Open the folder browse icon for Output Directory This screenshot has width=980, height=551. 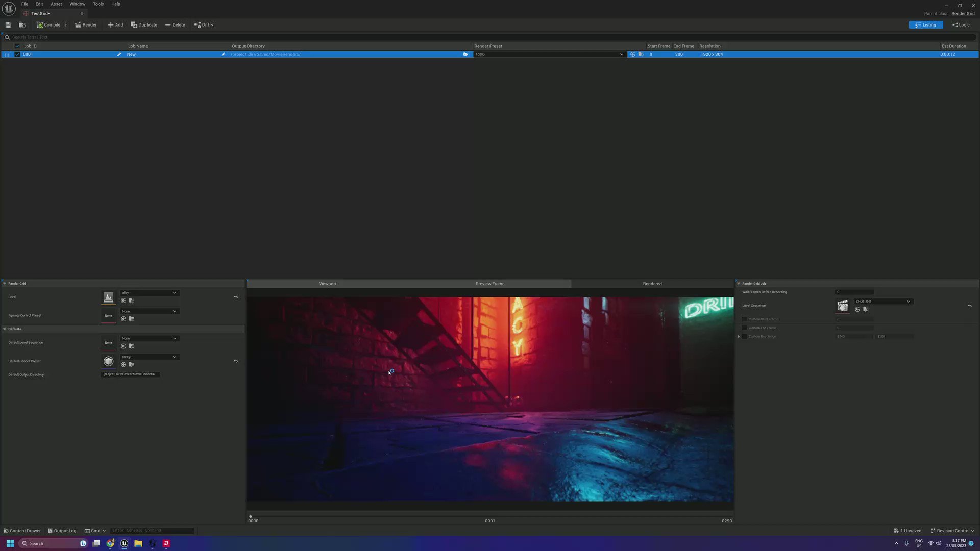pos(465,54)
